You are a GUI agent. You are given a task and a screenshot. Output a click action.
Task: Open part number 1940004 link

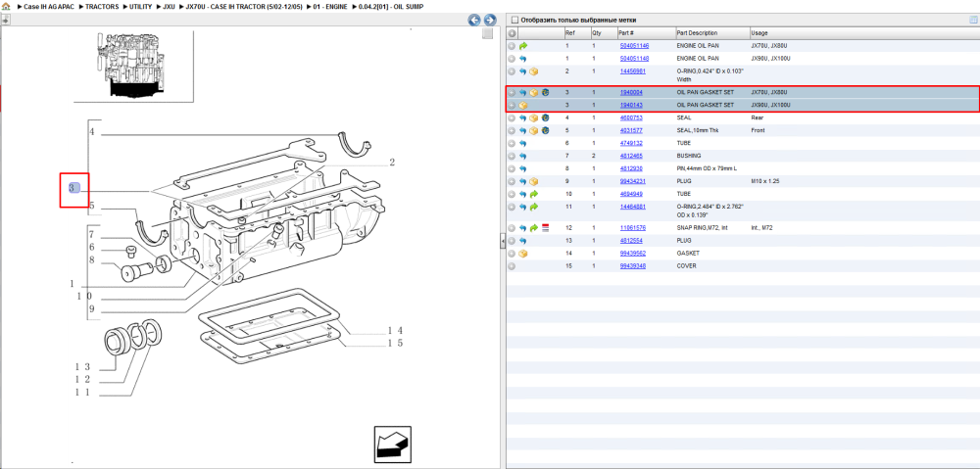pos(630,92)
